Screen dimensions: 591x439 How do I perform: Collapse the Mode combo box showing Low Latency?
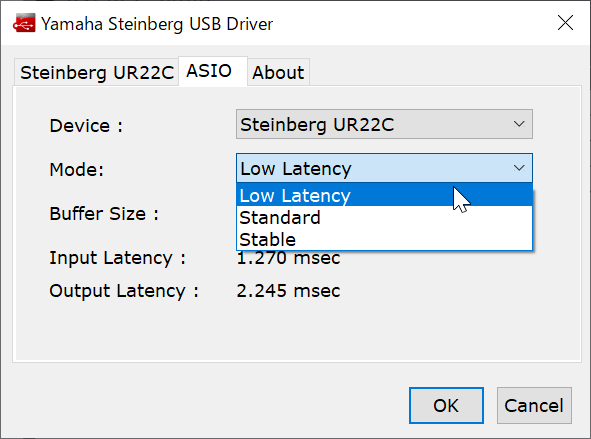click(384, 168)
